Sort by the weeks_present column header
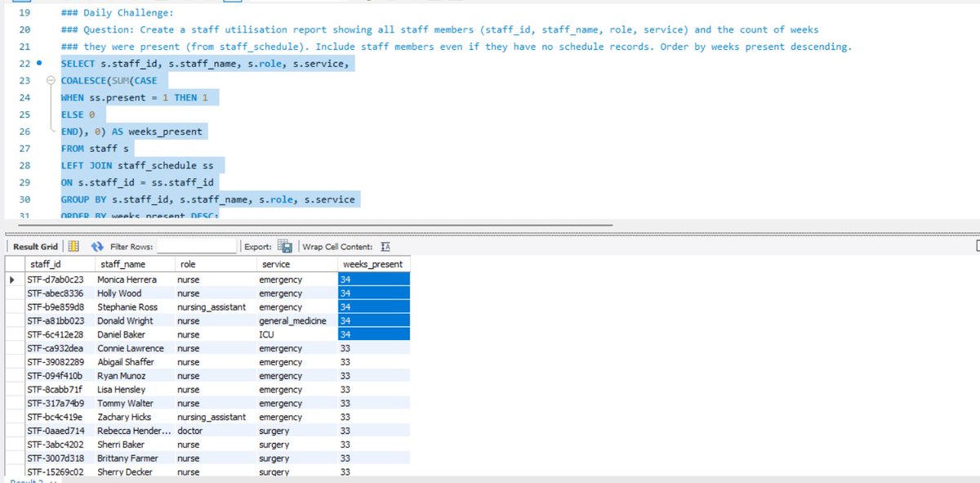980x483 pixels. pos(373,265)
